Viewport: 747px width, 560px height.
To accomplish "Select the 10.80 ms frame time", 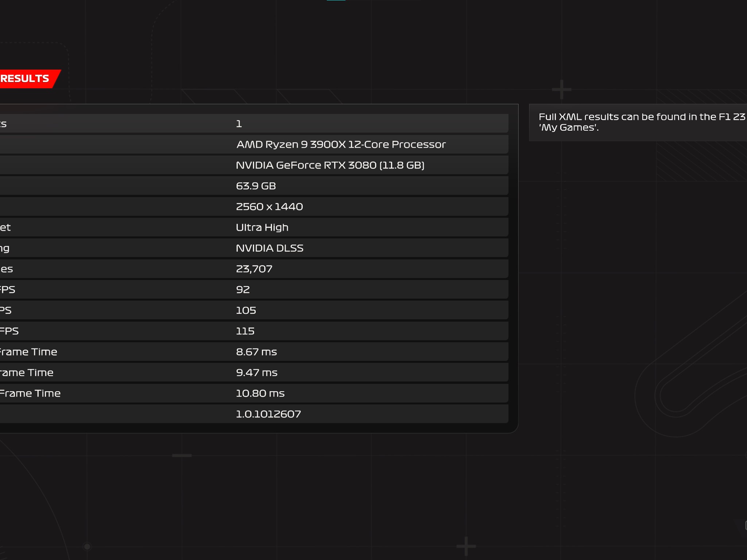I will coord(260,393).
